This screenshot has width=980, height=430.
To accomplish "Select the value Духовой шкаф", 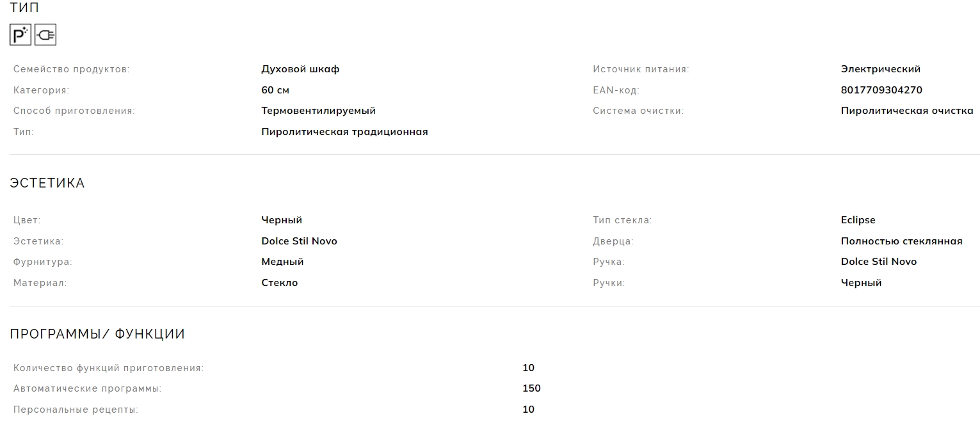I will click(300, 69).
